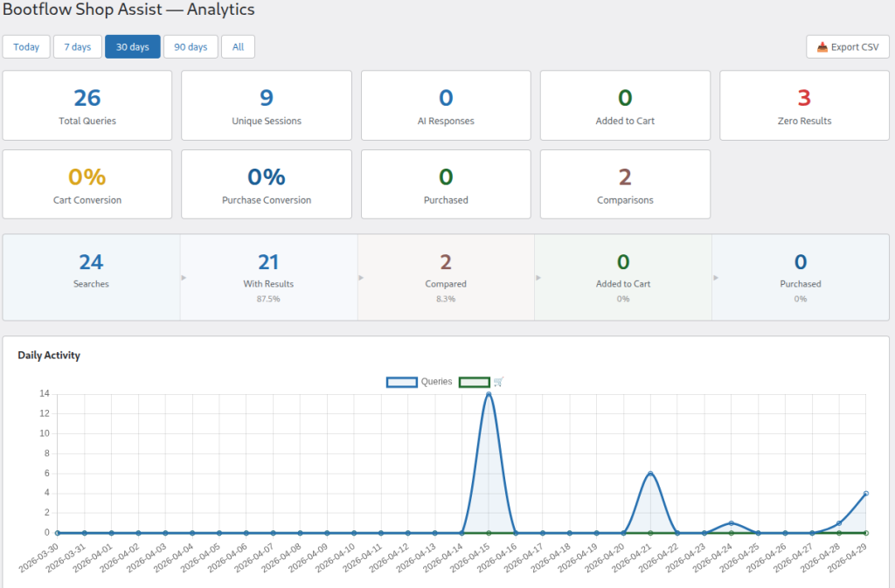
Task: Click the Searches funnel step showing 24
Action: 91,277
